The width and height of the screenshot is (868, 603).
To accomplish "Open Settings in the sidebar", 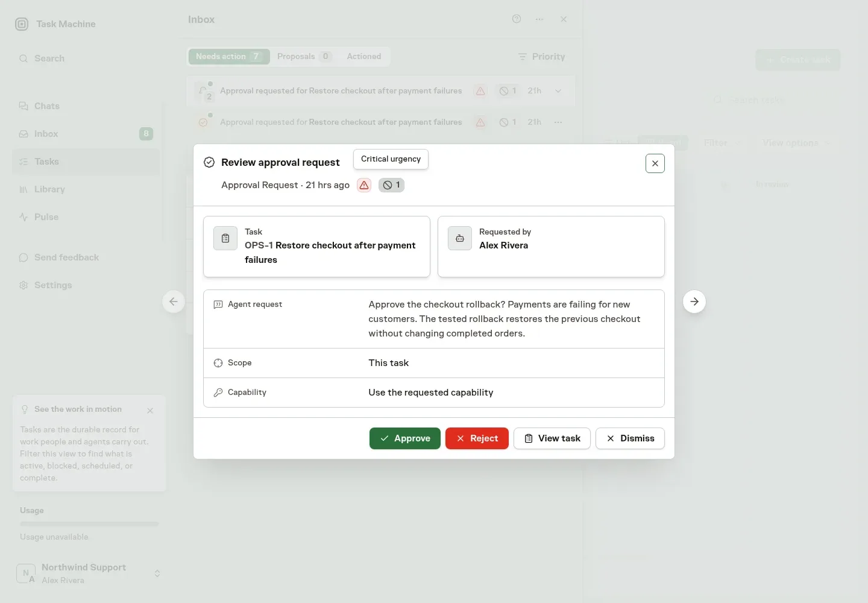I will click(86, 285).
